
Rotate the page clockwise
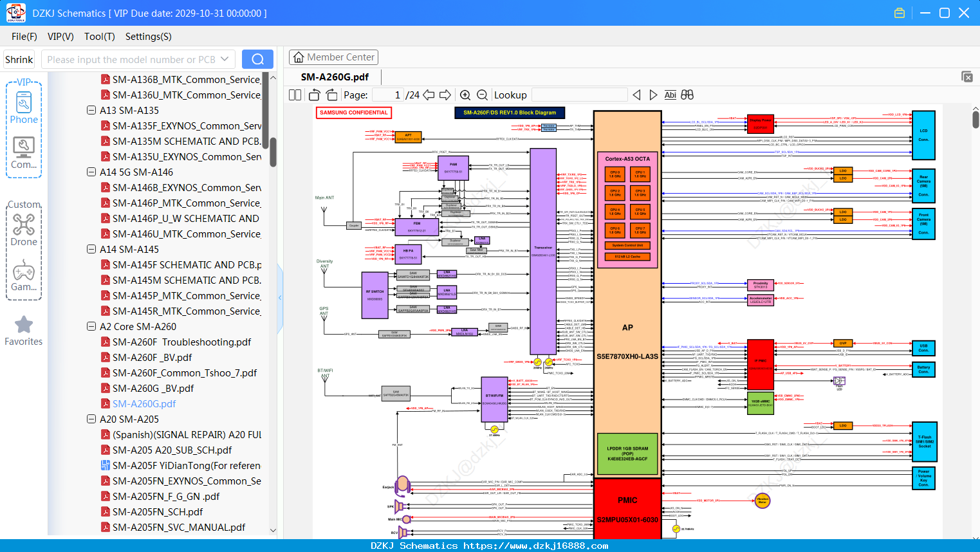click(331, 95)
